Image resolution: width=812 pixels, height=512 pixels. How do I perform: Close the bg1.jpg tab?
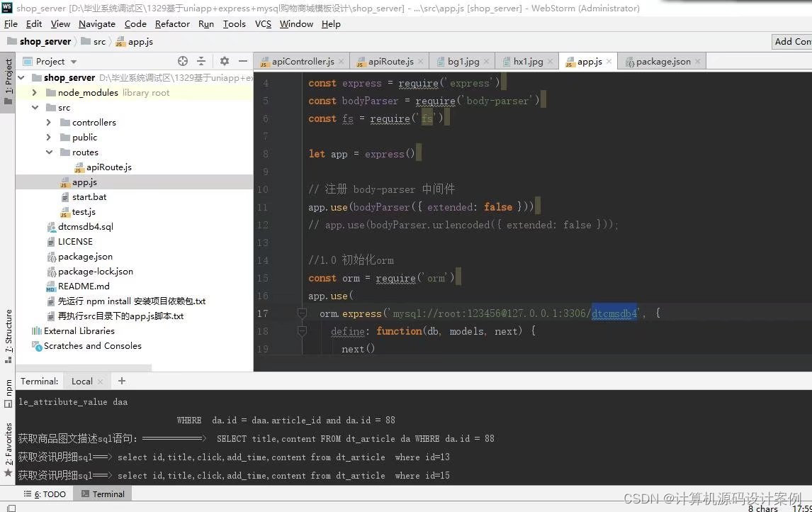[x=486, y=62]
